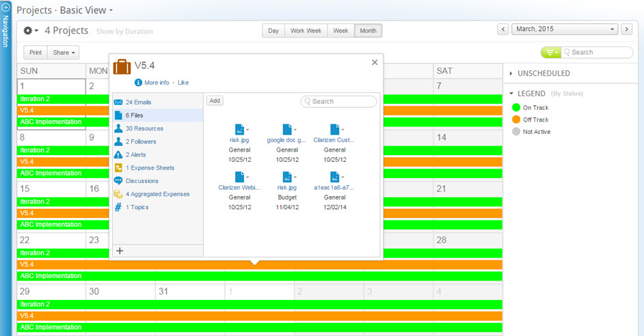Image resolution: width=644 pixels, height=336 pixels.
Task: Click the V5.4 briefcase project icon
Action: [122, 66]
